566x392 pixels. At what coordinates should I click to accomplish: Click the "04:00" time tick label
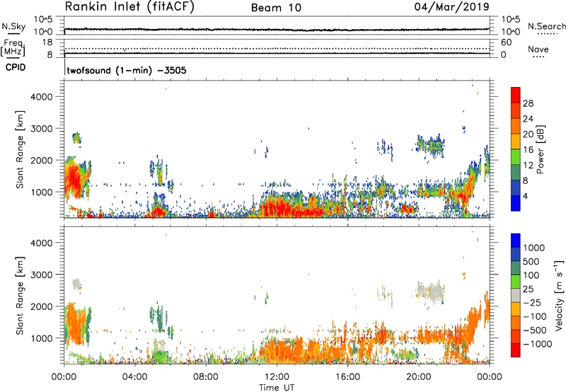(134, 377)
